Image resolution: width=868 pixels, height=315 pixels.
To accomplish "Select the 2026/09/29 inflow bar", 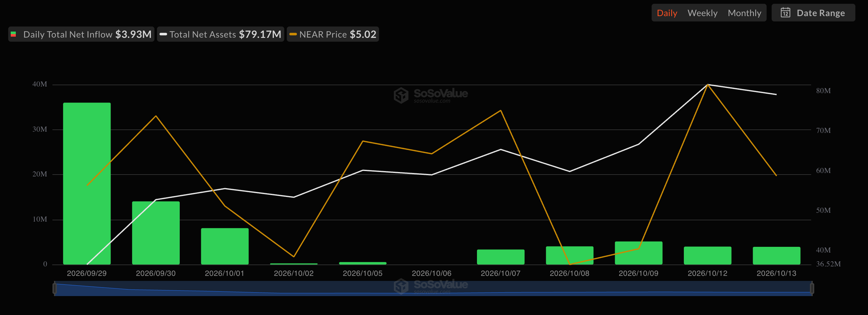I will click(87, 183).
